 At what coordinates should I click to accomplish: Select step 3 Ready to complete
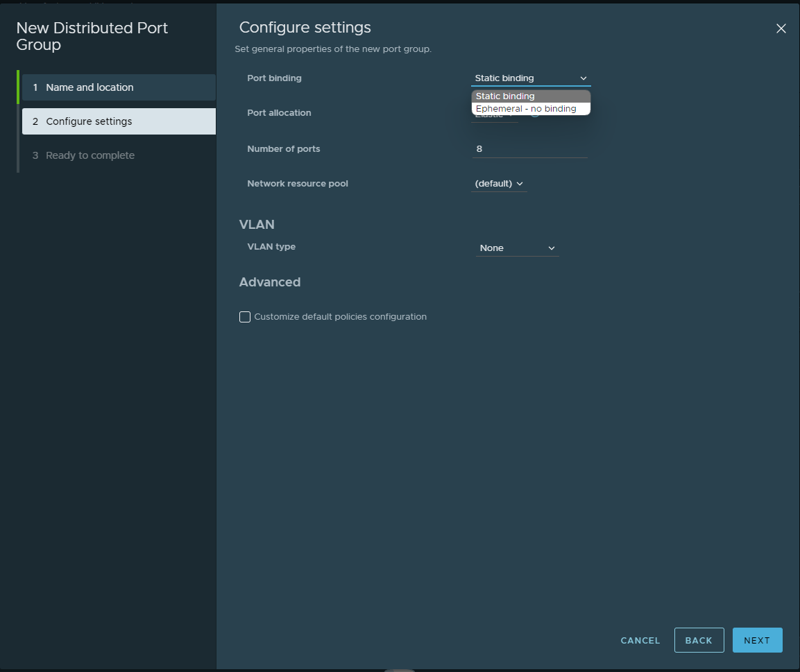pyautogui.click(x=119, y=155)
